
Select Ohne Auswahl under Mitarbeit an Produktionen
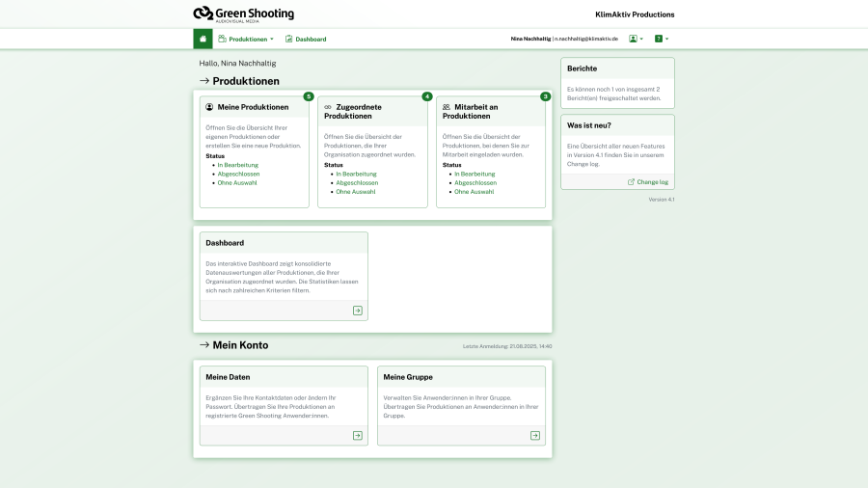pos(475,191)
